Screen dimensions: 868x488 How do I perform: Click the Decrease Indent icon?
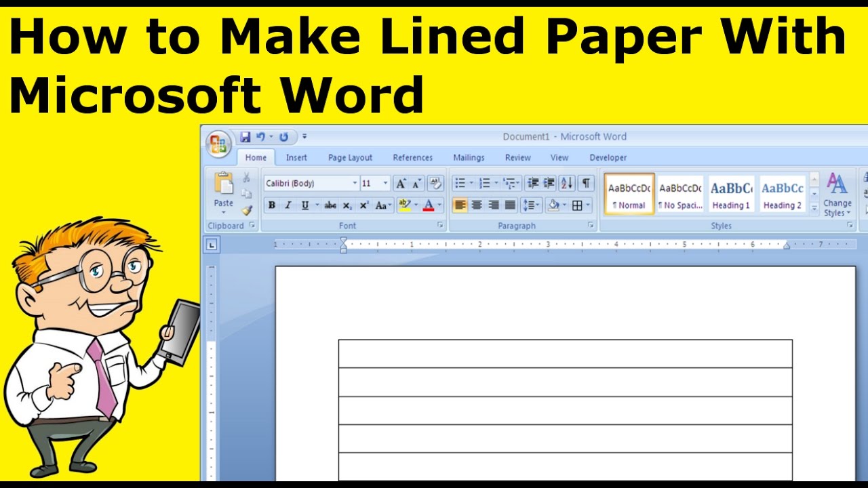(533, 183)
